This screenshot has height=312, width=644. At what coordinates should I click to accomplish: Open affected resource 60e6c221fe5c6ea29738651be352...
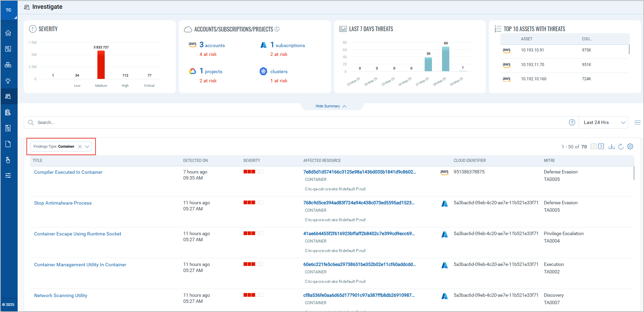pos(359,264)
